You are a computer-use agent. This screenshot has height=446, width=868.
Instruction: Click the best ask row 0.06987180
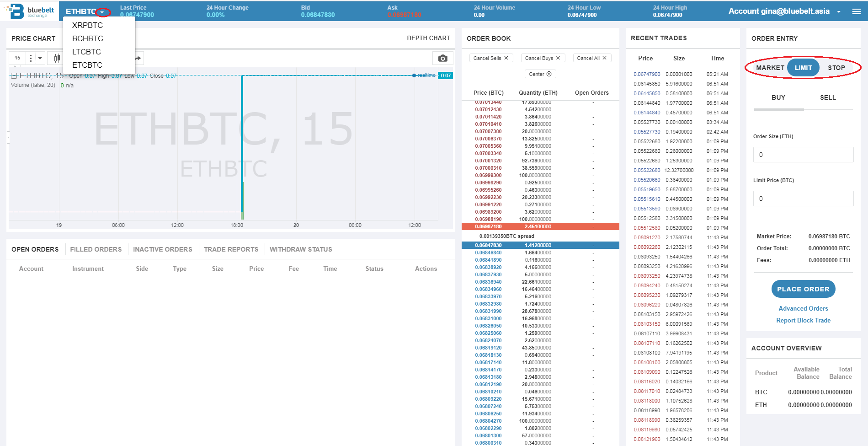(540, 226)
